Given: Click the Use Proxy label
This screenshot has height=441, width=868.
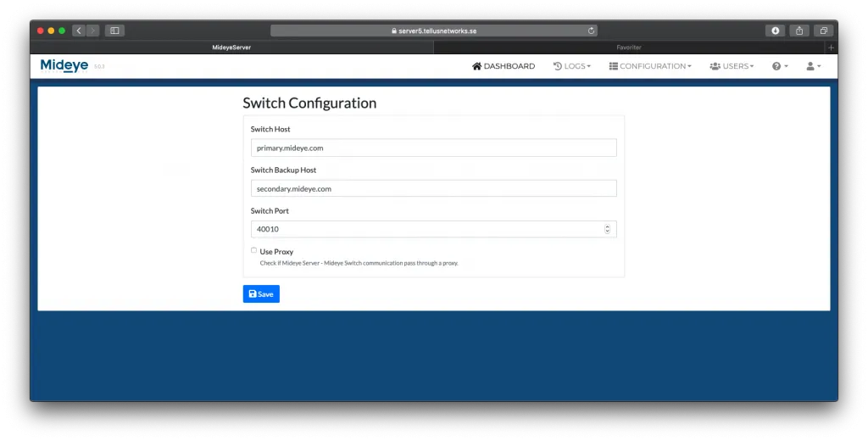Looking at the screenshot, I should 276,252.
